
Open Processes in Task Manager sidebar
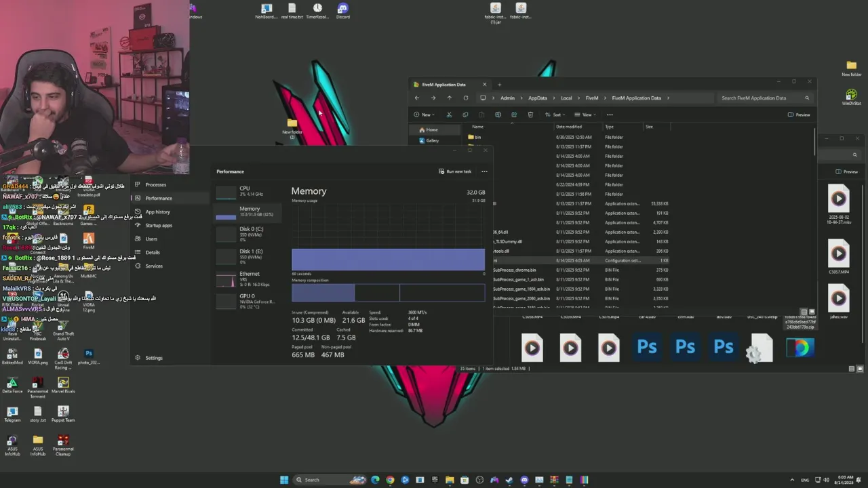(x=155, y=184)
